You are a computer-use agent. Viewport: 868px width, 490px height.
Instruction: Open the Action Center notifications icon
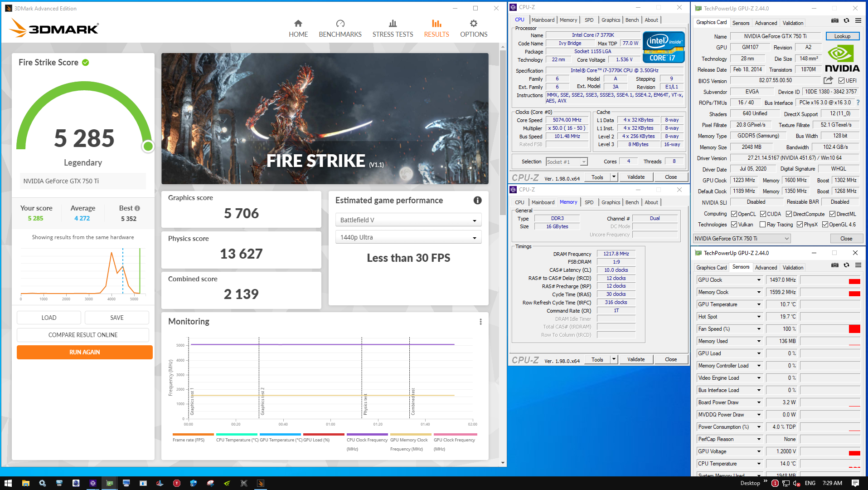tap(855, 483)
